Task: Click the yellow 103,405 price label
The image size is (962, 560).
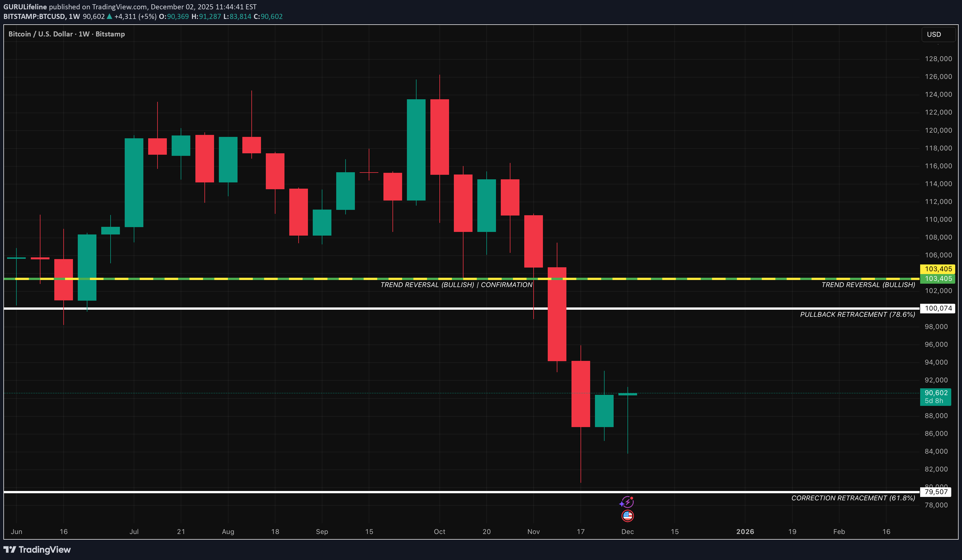Action: (x=938, y=269)
